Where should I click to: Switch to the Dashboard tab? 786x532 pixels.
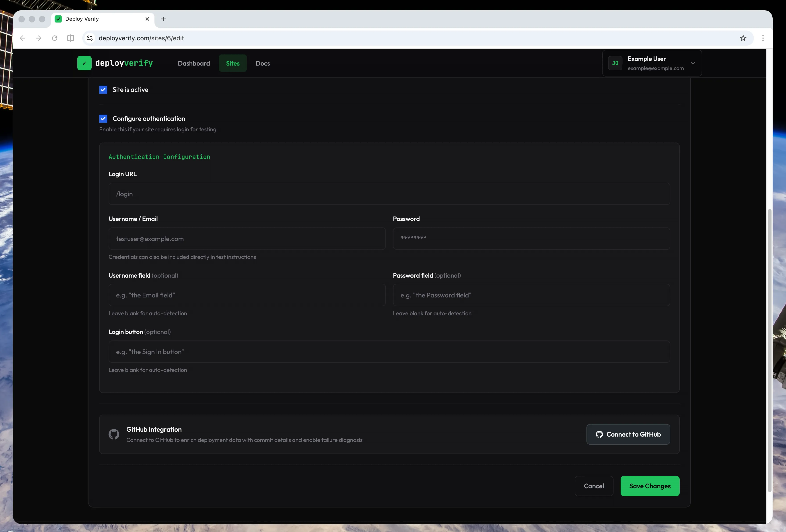(x=194, y=63)
